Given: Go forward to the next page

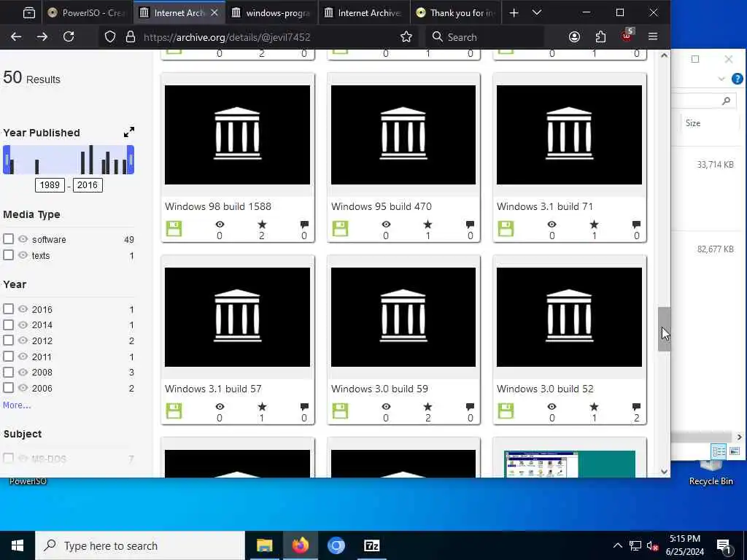Looking at the screenshot, I should 42,36.
